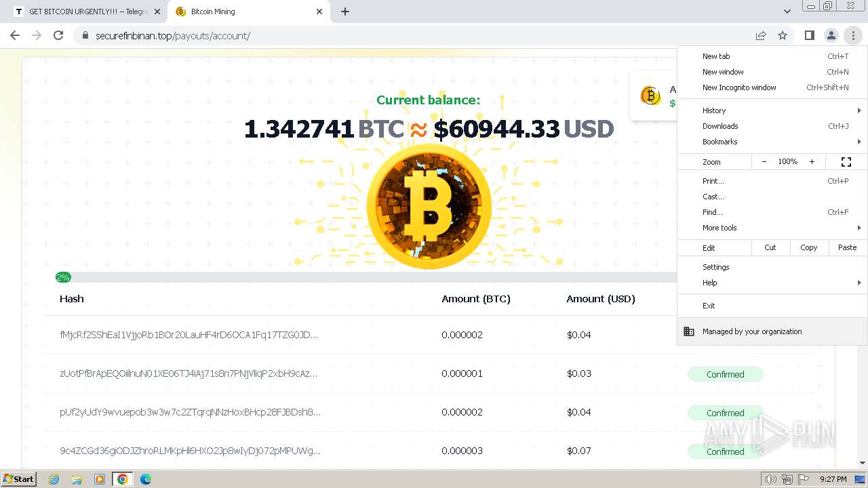Click the Action Center flag tray icon
This screenshot has width=868, height=488.
[x=804, y=479]
